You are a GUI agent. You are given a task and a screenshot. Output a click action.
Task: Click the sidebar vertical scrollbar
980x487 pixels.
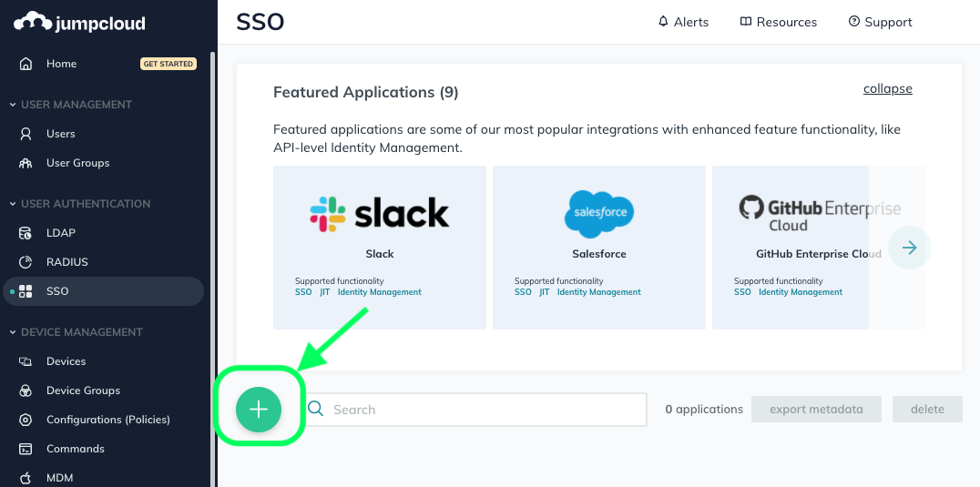click(212, 269)
